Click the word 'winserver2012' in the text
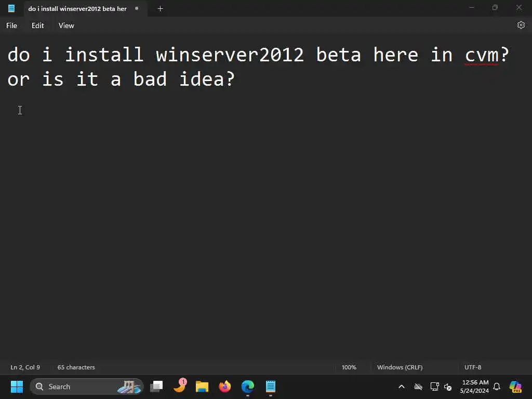532x399 pixels. tap(230, 55)
